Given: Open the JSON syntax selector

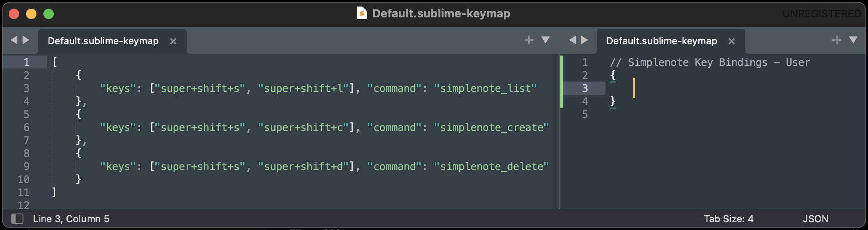Looking at the screenshot, I should tap(815, 219).
